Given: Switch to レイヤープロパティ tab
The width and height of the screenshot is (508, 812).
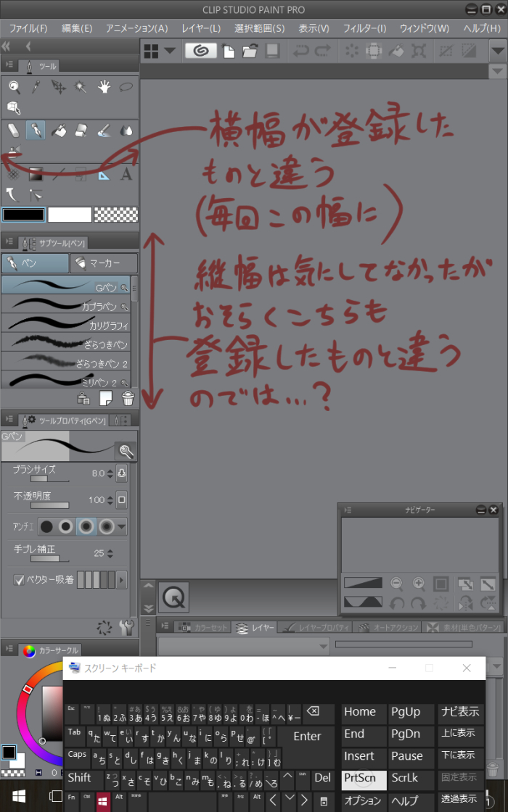Looking at the screenshot, I should 316,628.
